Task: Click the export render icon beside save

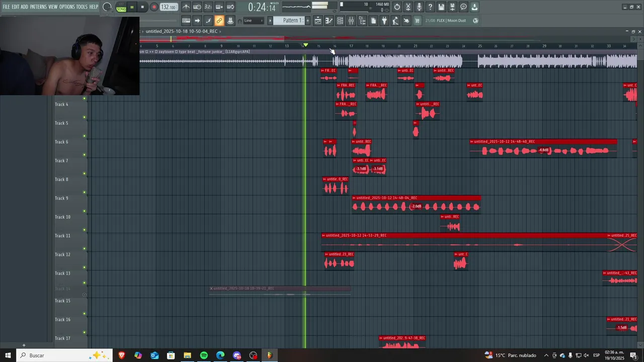Action: point(452,7)
